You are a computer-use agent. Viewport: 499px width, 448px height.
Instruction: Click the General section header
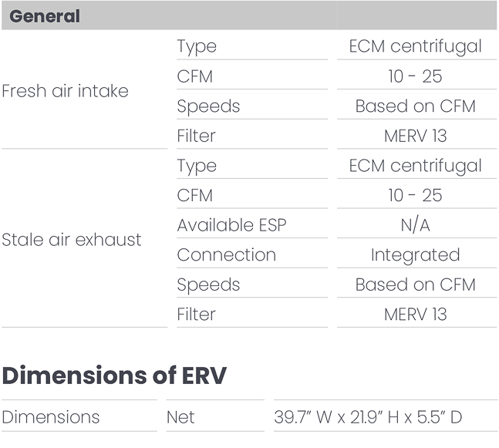(x=45, y=16)
